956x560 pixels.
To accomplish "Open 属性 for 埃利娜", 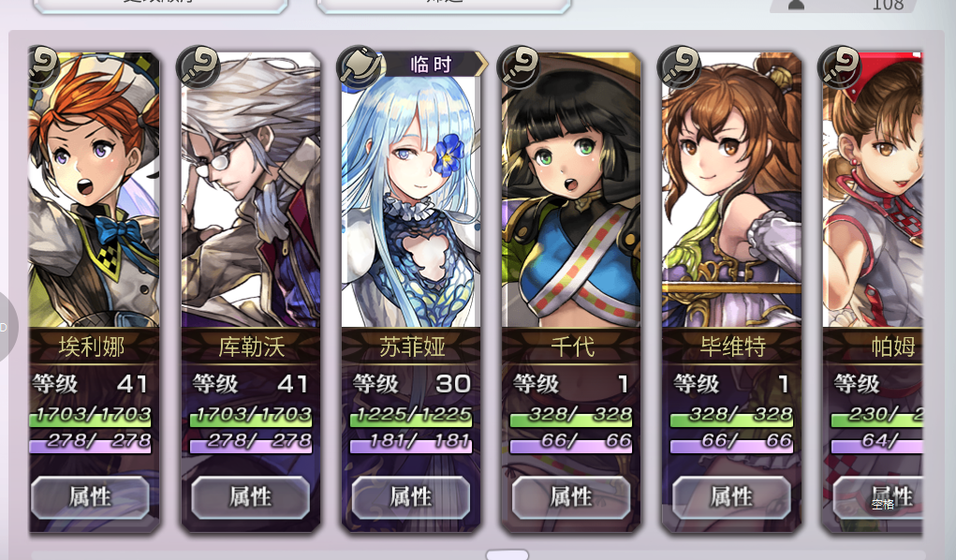I will 90,497.
